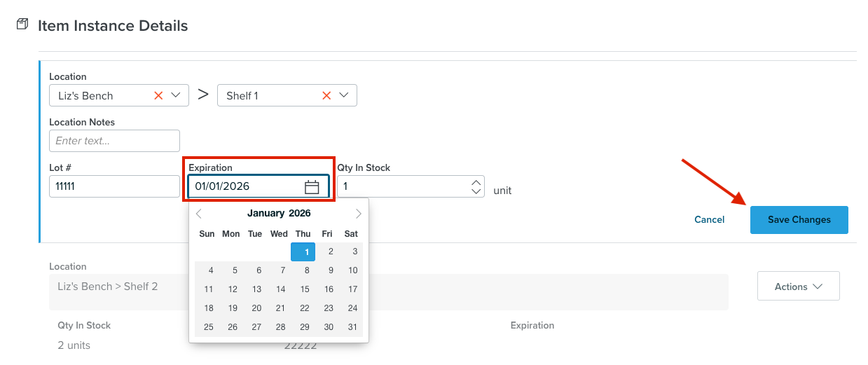Expand the Liz's Bench location dropdown
Image resolution: width=868 pixels, height=365 pixels.
pos(175,95)
